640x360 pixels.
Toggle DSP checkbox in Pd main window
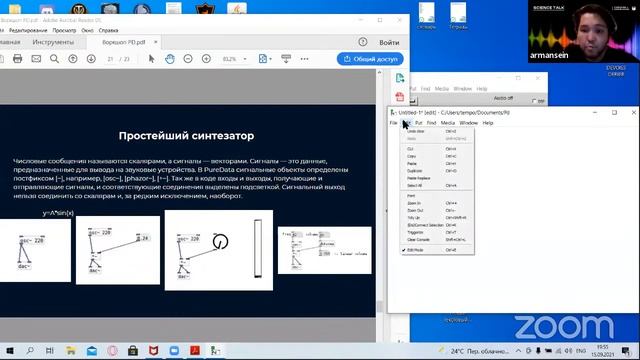534,100
